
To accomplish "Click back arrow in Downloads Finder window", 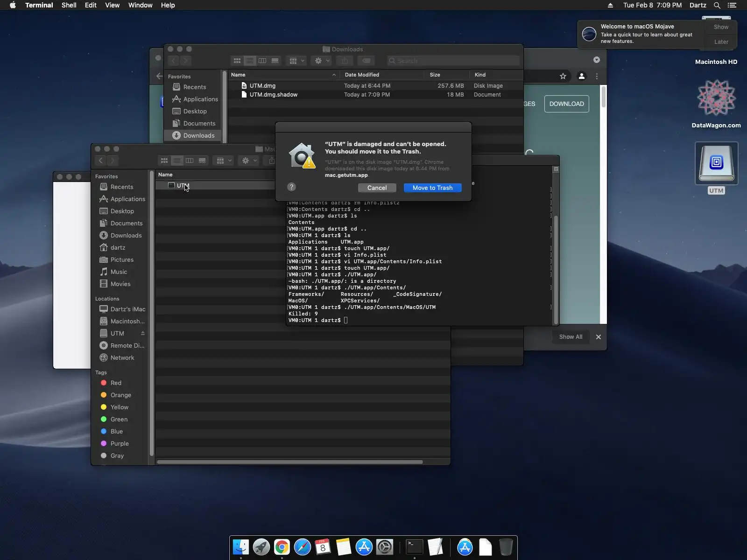I will click(x=173, y=61).
